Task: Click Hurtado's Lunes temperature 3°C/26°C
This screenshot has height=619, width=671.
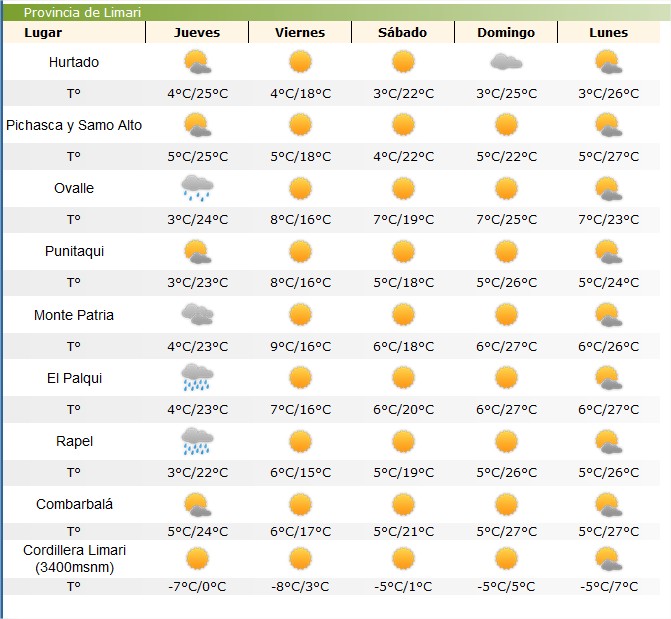Action: pos(609,94)
